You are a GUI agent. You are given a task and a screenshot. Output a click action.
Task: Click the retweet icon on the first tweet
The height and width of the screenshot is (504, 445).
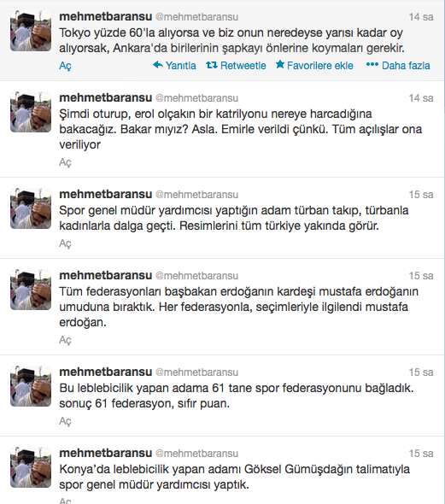212,65
